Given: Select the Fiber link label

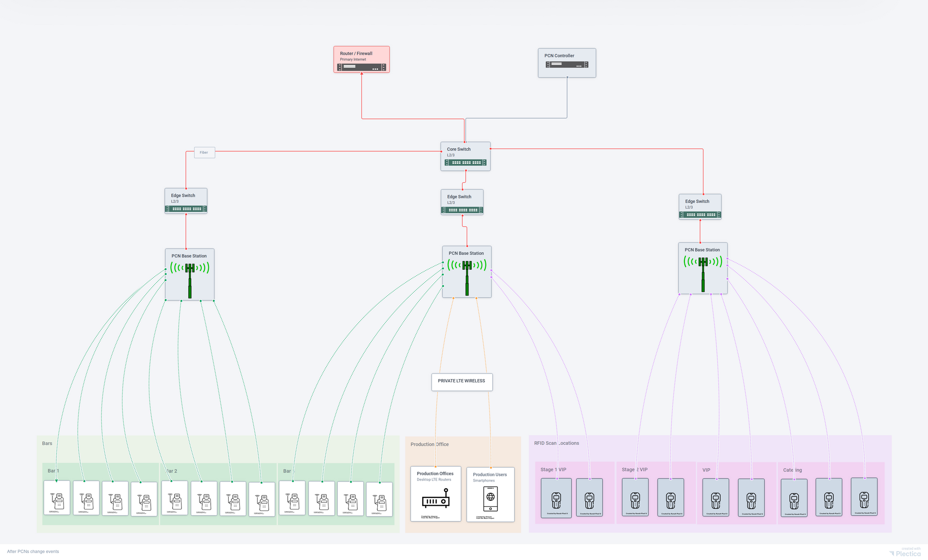Looking at the screenshot, I should pyautogui.click(x=204, y=152).
